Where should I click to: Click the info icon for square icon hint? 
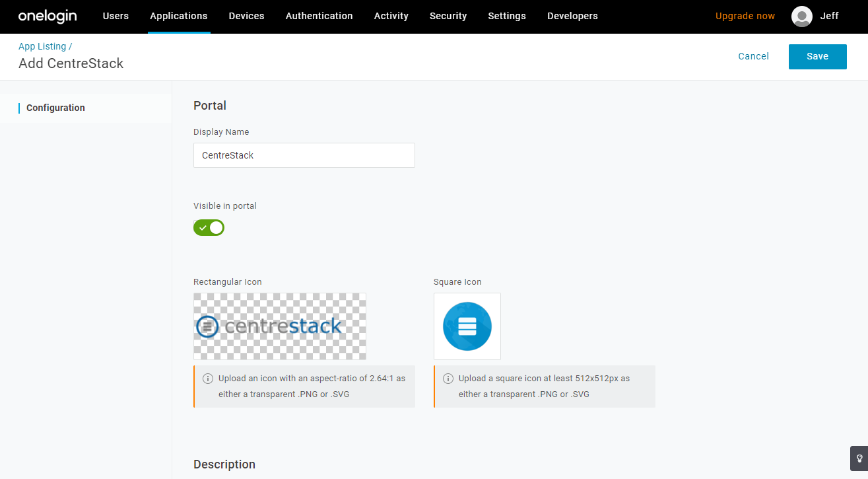(448, 379)
